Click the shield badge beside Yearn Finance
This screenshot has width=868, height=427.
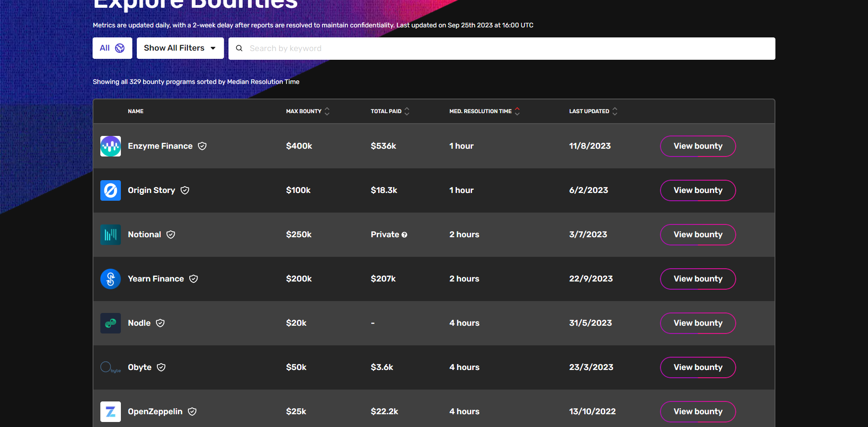pos(193,279)
